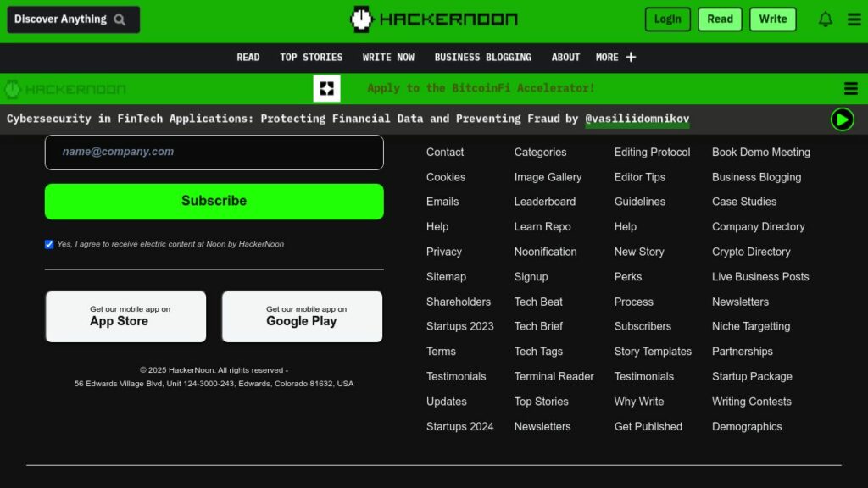Open the Startups 2024 footer link
The height and width of the screenshot is (488, 868).
tap(459, 427)
